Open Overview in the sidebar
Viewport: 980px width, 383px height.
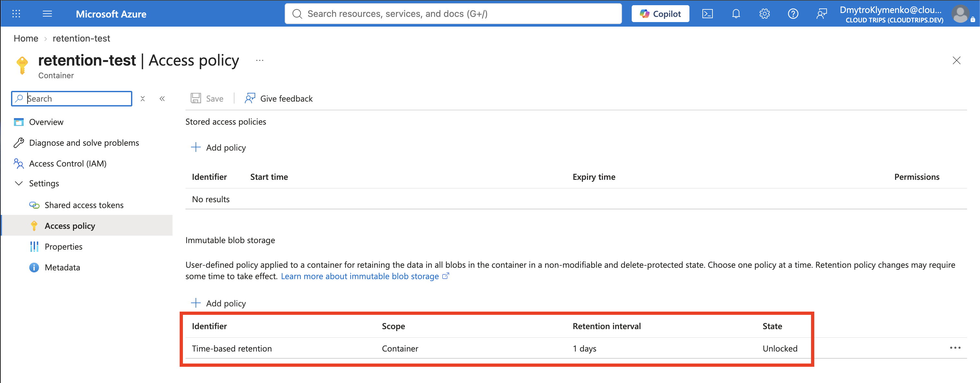coord(46,122)
